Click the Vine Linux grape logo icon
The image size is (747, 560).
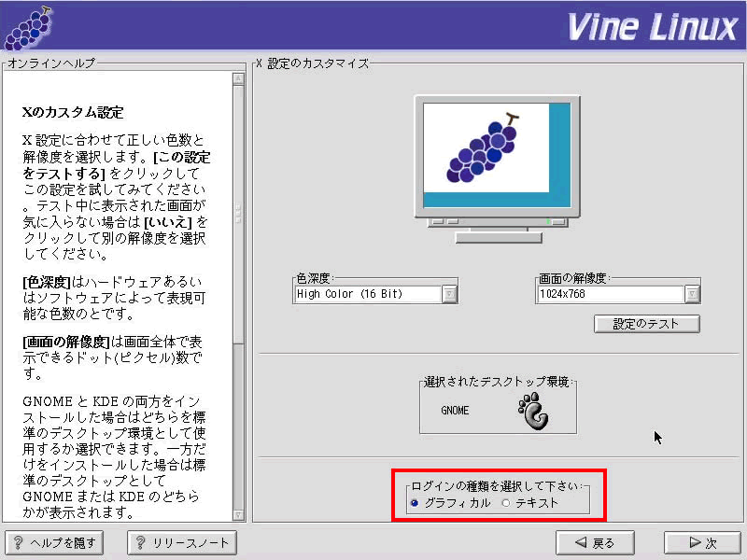pyautogui.click(x=29, y=28)
